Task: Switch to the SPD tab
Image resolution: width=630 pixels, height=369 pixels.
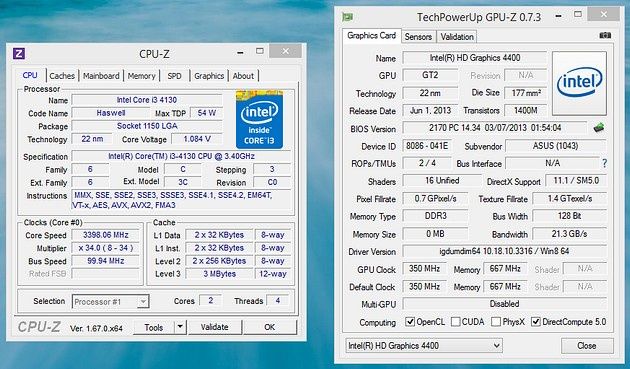Action: (x=174, y=76)
